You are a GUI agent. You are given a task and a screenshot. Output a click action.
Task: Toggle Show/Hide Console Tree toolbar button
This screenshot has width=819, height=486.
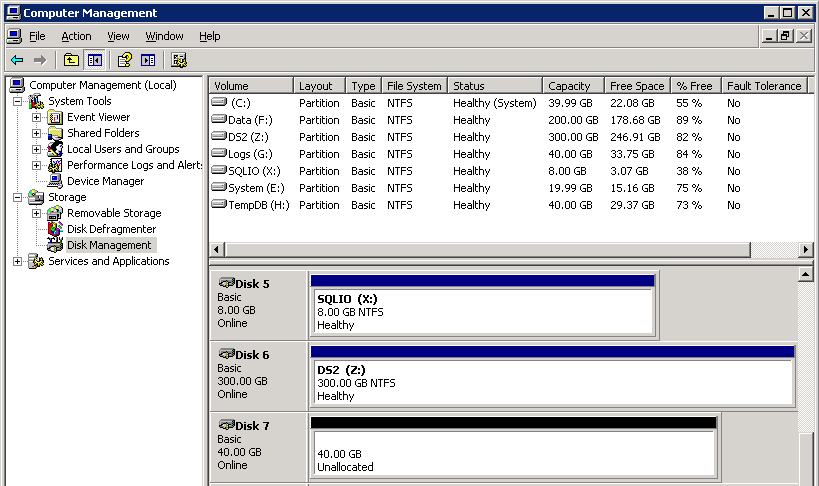pyautogui.click(x=94, y=60)
